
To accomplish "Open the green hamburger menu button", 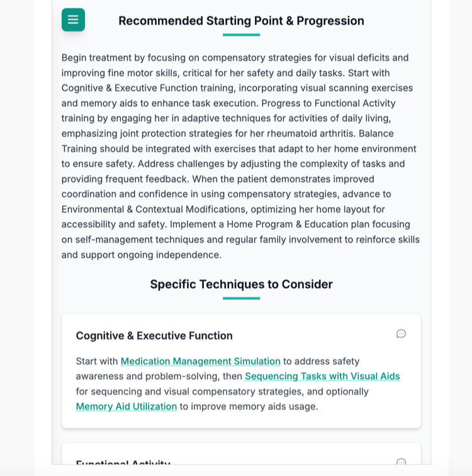I will (73, 19).
